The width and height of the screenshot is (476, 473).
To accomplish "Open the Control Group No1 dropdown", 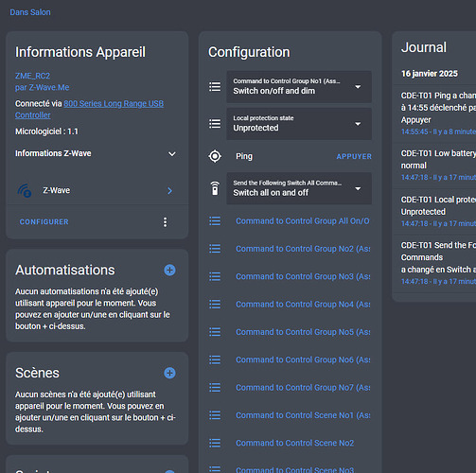I will tap(299, 86).
